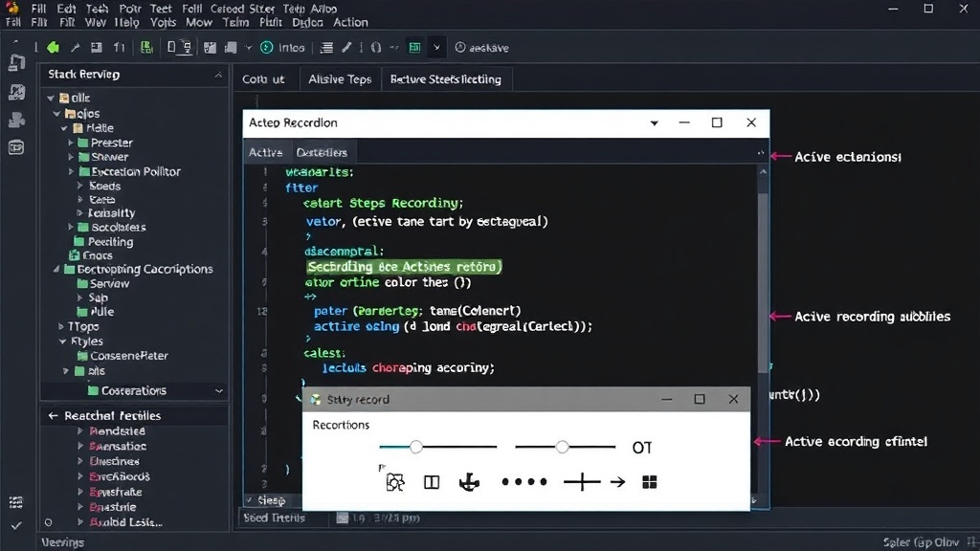Screen dimensions: 980x551
Task: Click the plus crosshair icon in recorder
Action: pos(581,482)
